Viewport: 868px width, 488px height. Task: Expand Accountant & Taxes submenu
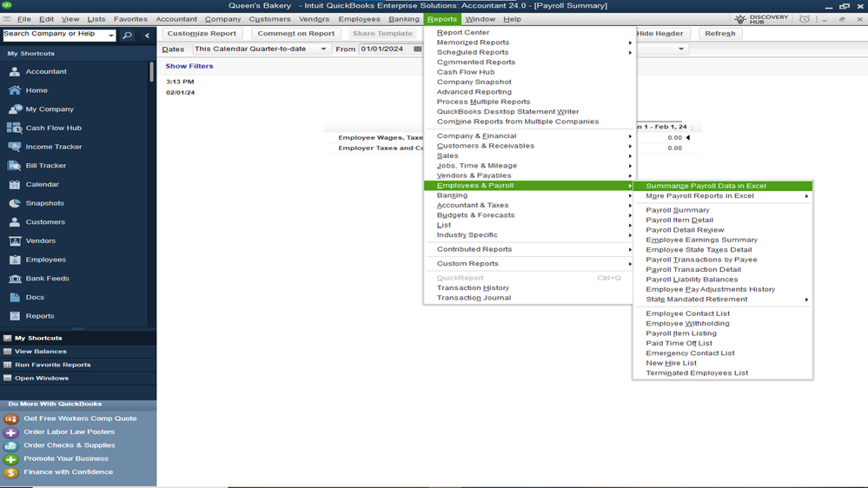coord(528,205)
